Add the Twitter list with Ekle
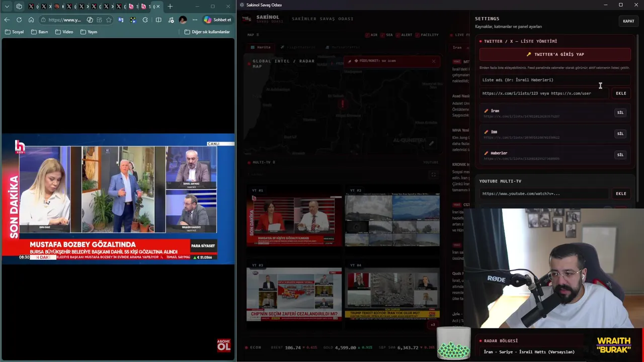This screenshot has height=362, width=644. click(621, 93)
